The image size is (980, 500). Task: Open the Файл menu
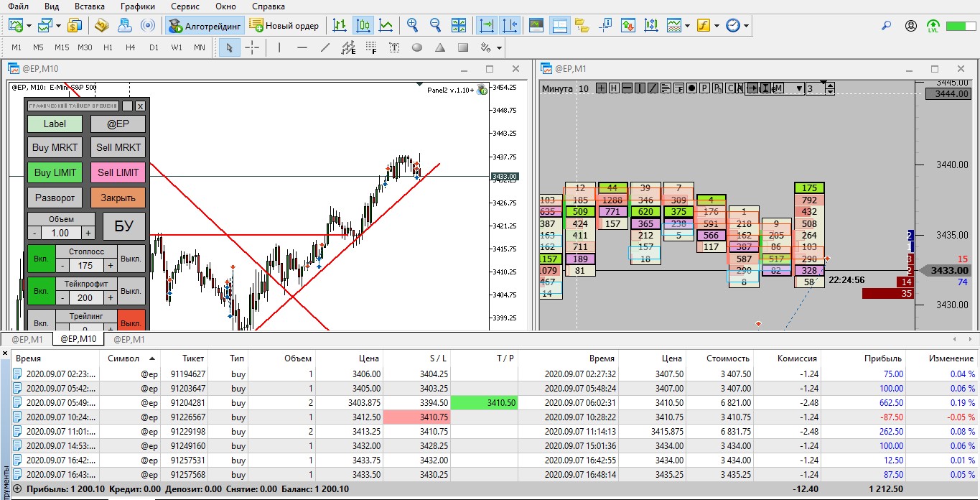pos(19,6)
